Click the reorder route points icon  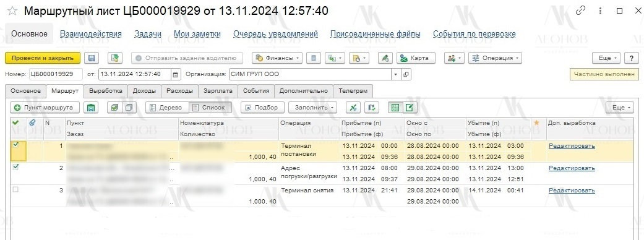(372, 107)
